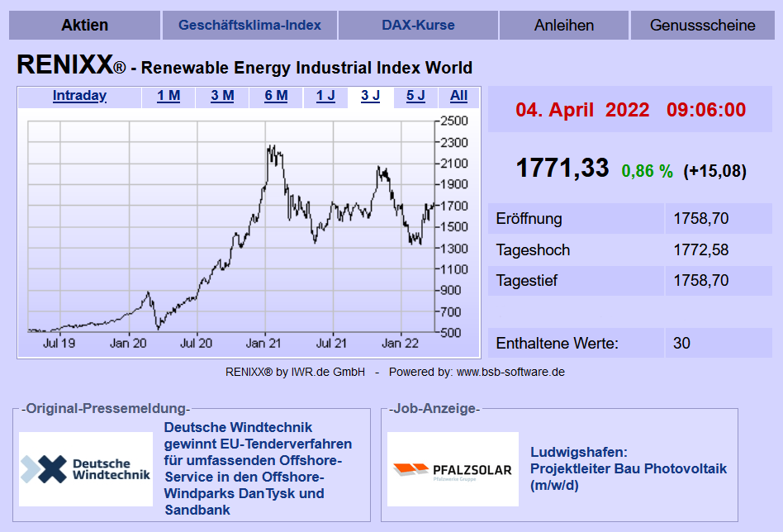Click the RENIXX price chart
783x532 pixels.
tap(231, 227)
